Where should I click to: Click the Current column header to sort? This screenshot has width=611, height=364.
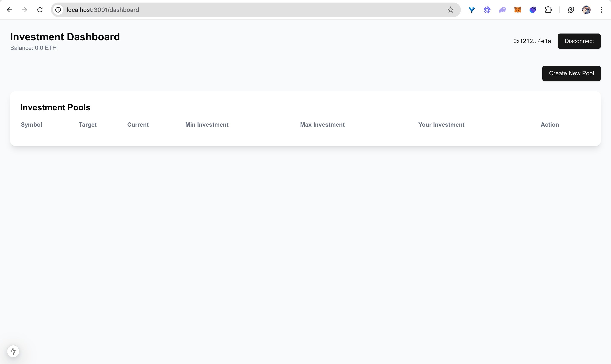point(138,124)
